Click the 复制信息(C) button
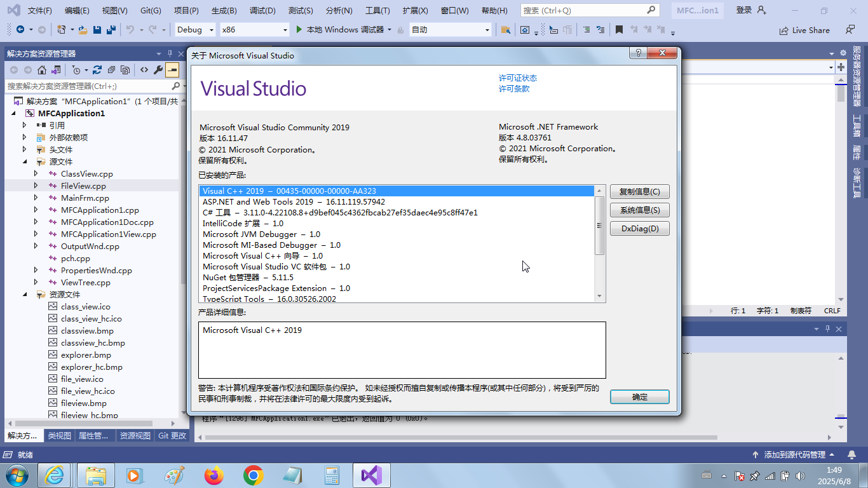 pyautogui.click(x=639, y=192)
